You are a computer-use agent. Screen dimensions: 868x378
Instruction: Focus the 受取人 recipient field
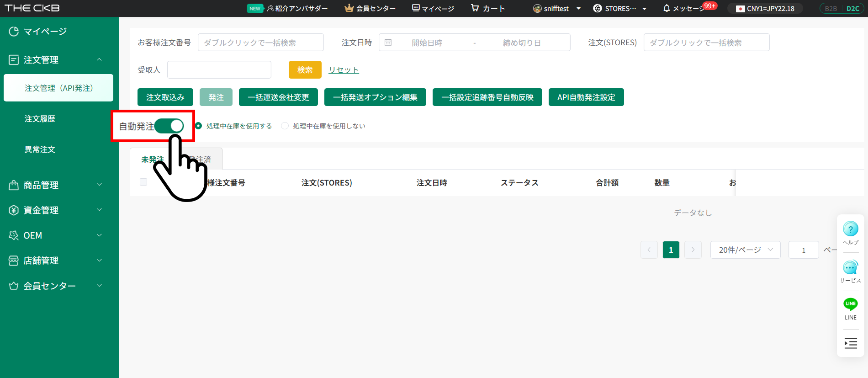pos(219,69)
